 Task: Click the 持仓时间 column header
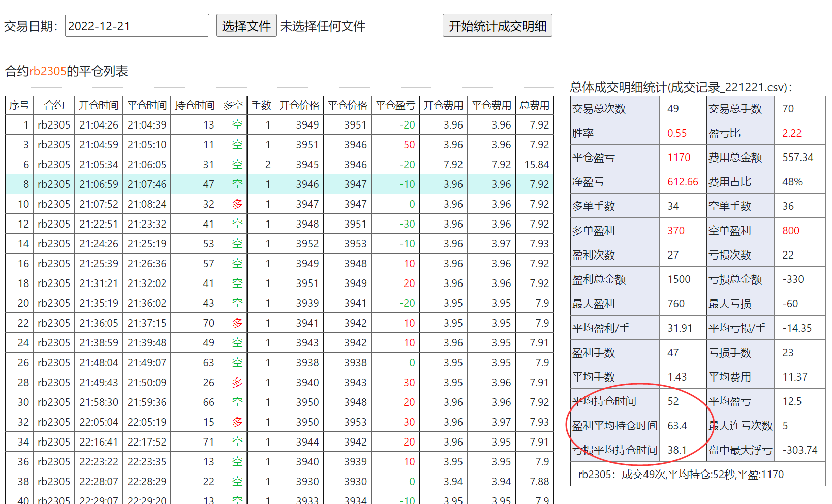[x=195, y=105]
